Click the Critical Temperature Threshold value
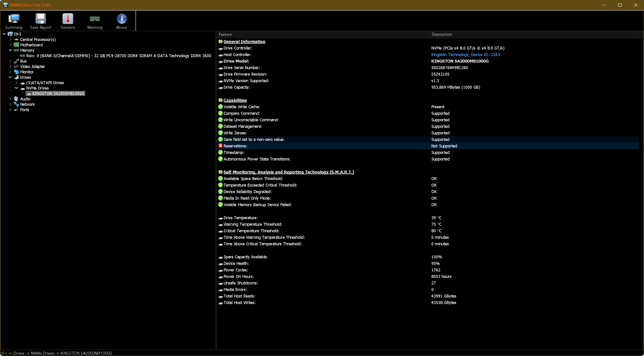Image resolution: width=644 pixels, height=356 pixels. (x=436, y=231)
